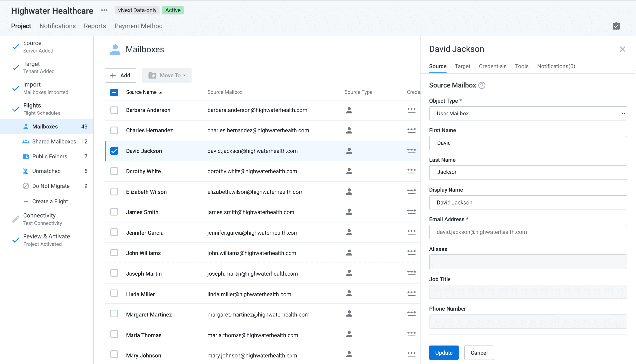Check the John Williams row checkbox
The image size is (636, 364).
(114, 253)
